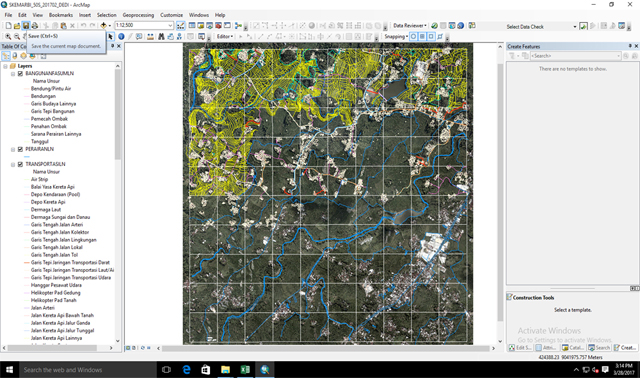
Task: Click the Save map document icon
Action: coord(26,26)
